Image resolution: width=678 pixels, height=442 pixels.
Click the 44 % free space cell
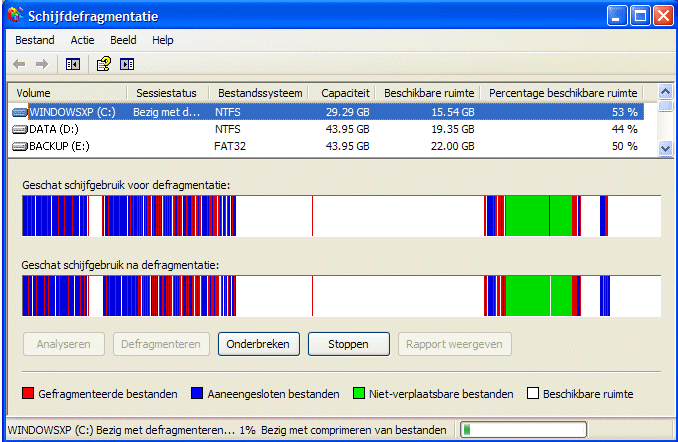pos(625,129)
